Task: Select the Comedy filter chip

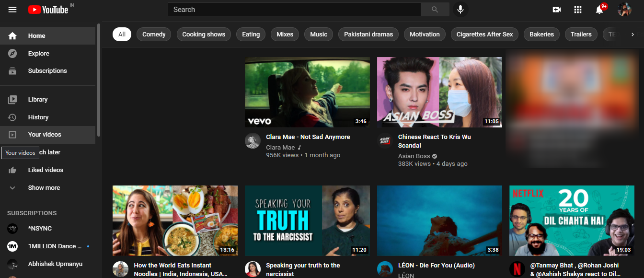Action: (x=154, y=34)
